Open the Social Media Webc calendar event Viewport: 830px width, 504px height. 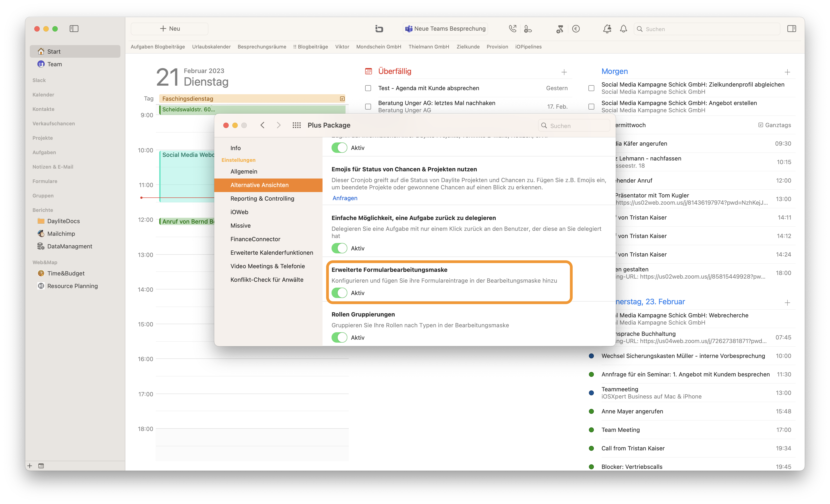pos(187,176)
